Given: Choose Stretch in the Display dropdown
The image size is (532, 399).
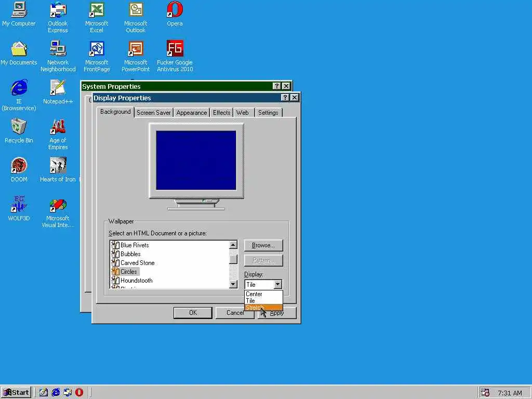Looking at the screenshot, I should [263, 308].
